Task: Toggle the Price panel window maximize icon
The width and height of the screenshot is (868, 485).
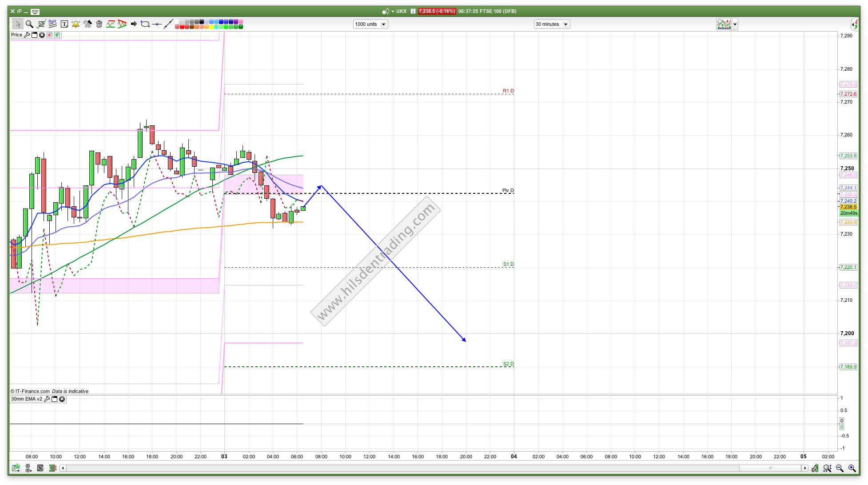Action: (34, 35)
